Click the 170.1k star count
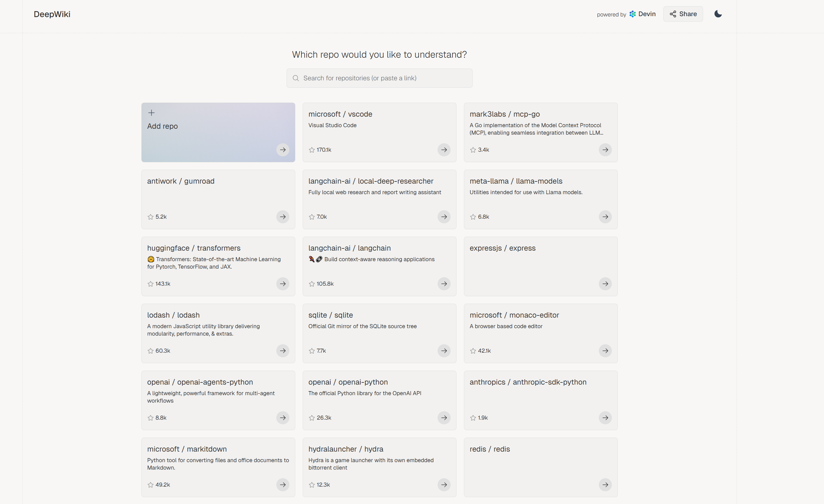The image size is (824, 504). coord(324,150)
